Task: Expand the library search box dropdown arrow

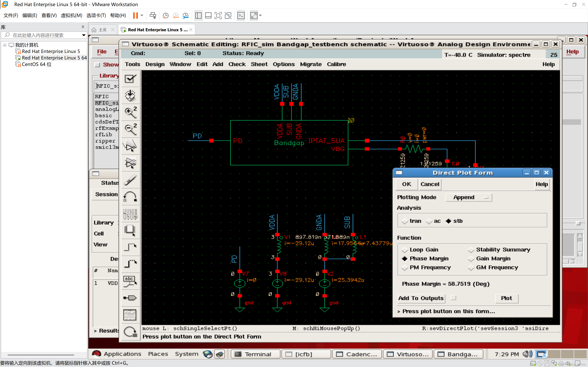Action: tap(84, 35)
